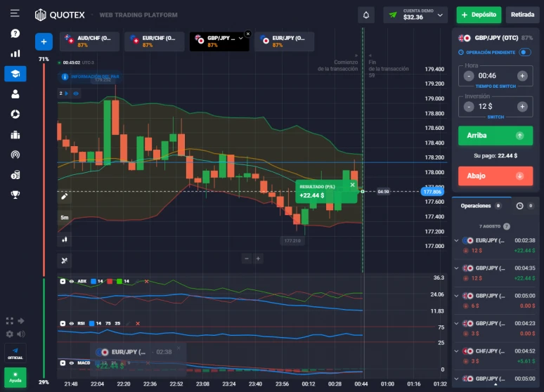Open the education graduation cap section

(15, 74)
